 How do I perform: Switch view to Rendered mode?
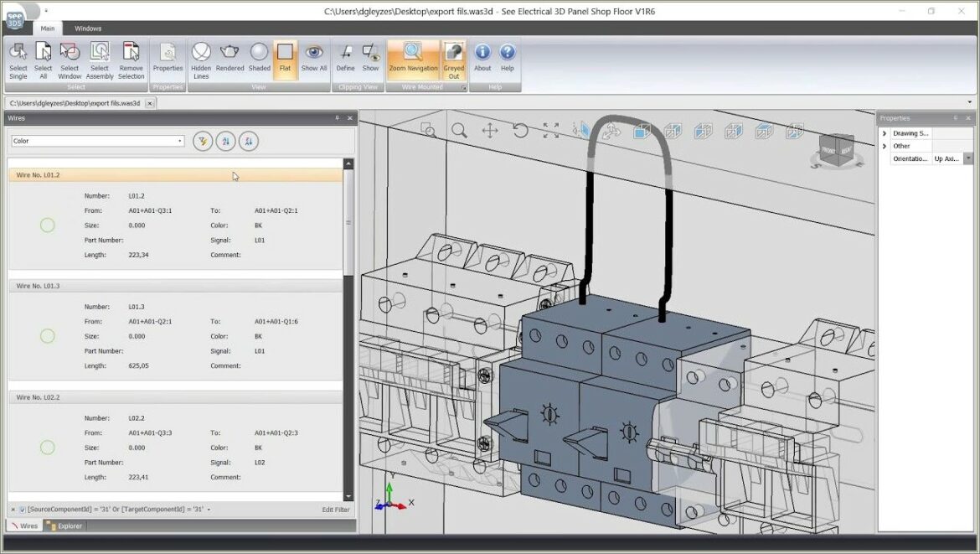point(230,58)
